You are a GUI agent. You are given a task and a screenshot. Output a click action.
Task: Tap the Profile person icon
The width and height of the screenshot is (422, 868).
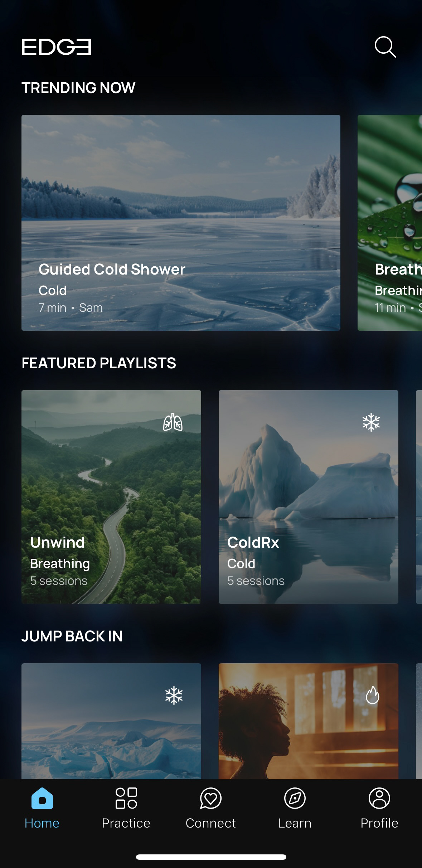tap(379, 798)
